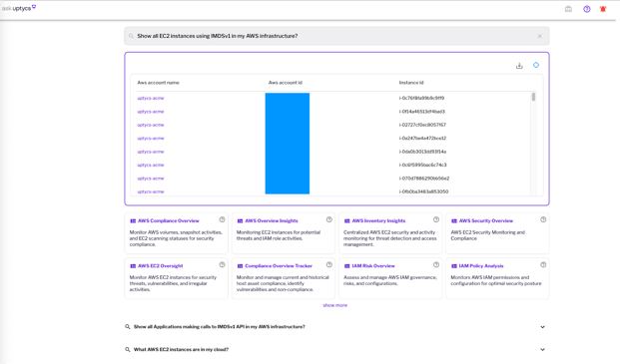The image size is (620, 364).
Task: Click search icon beside the EC2 instances in cloud question
Action: pyautogui.click(x=128, y=350)
